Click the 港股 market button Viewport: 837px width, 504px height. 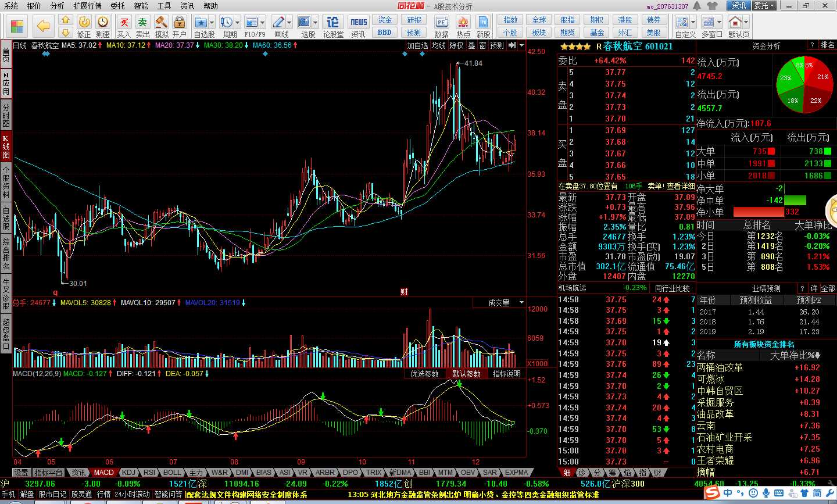(x=625, y=20)
